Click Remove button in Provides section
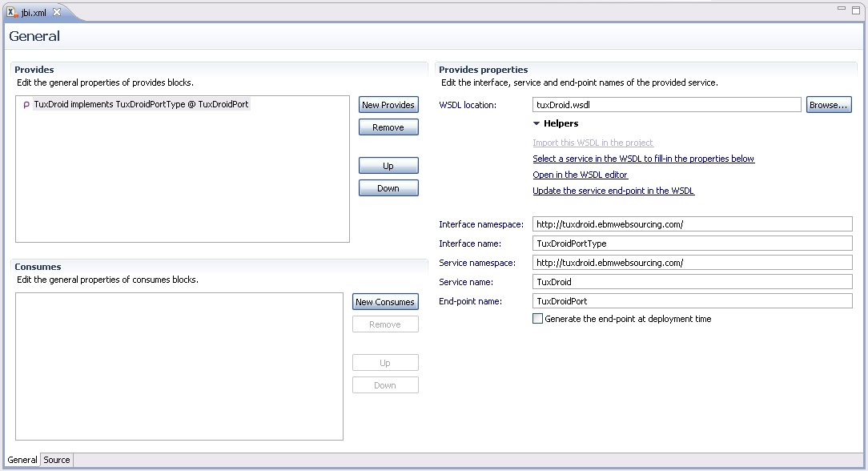The image size is (868, 471). pos(388,127)
